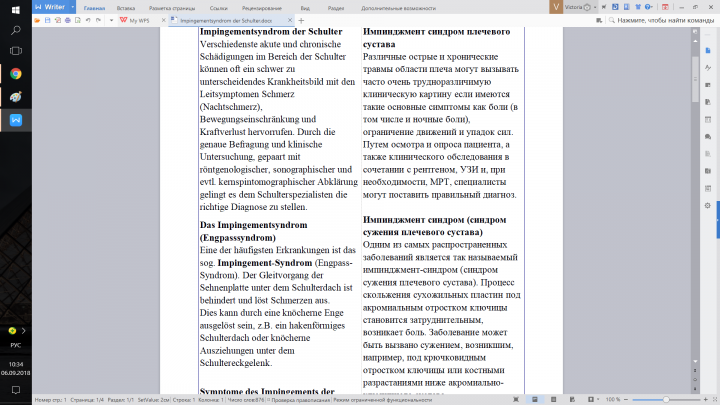Click the Export to PDF icon
720x405 pixels.
click(57, 20)
